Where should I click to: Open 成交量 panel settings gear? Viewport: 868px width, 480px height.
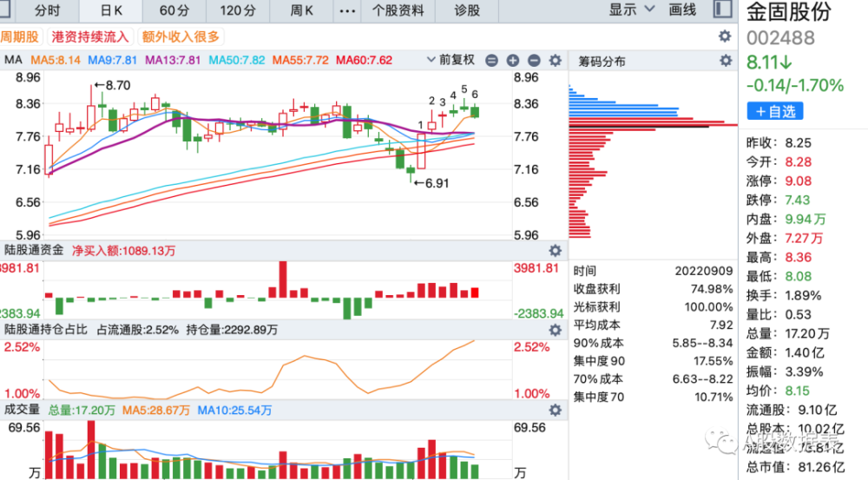click(556, 411)
